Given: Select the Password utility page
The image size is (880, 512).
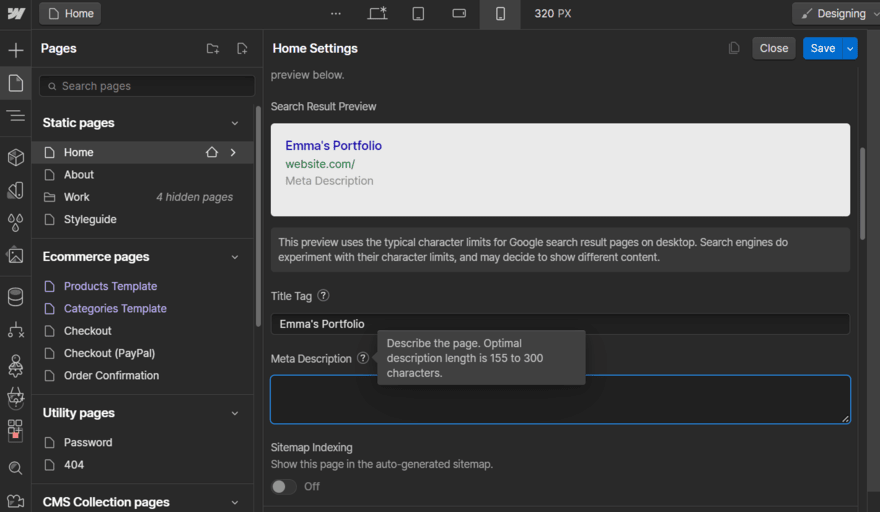Looking at the screenshot, I should point(88,442).
